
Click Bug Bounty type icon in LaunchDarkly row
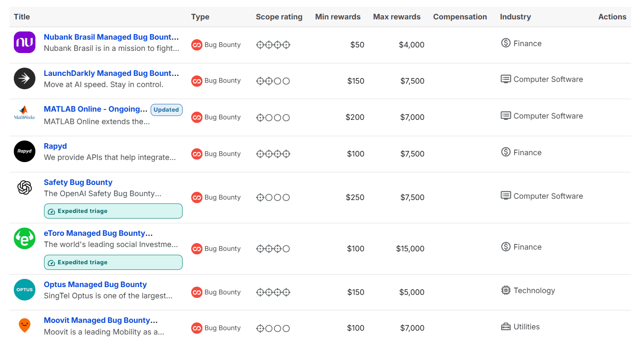coord(197,81)
